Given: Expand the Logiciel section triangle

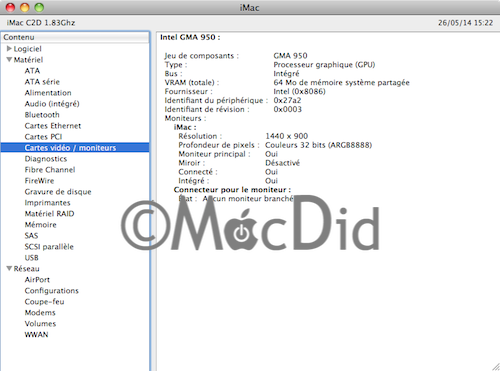Looking at the screenshot, I should pyautogui.click(x=9, y=49).
